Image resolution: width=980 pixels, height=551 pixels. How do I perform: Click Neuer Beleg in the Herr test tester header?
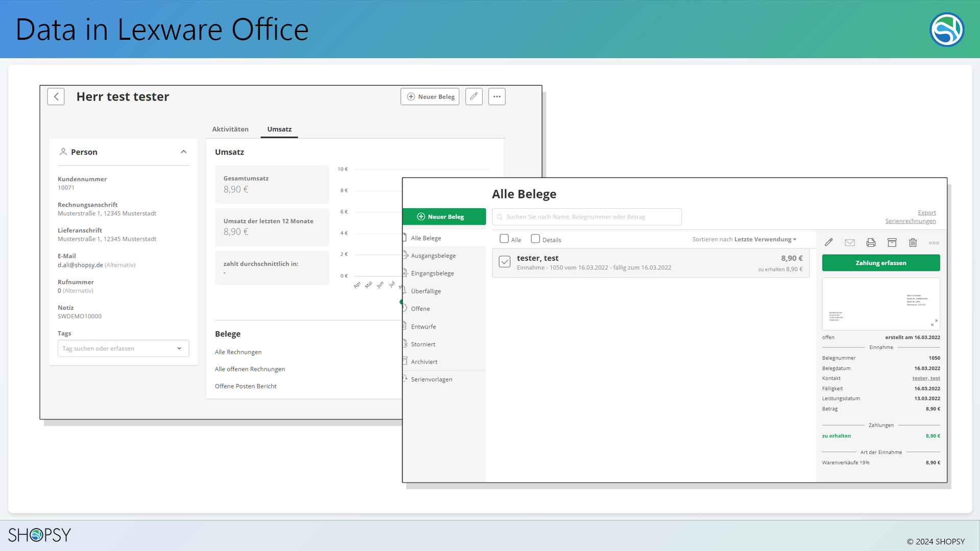click(x=430, y=96)
